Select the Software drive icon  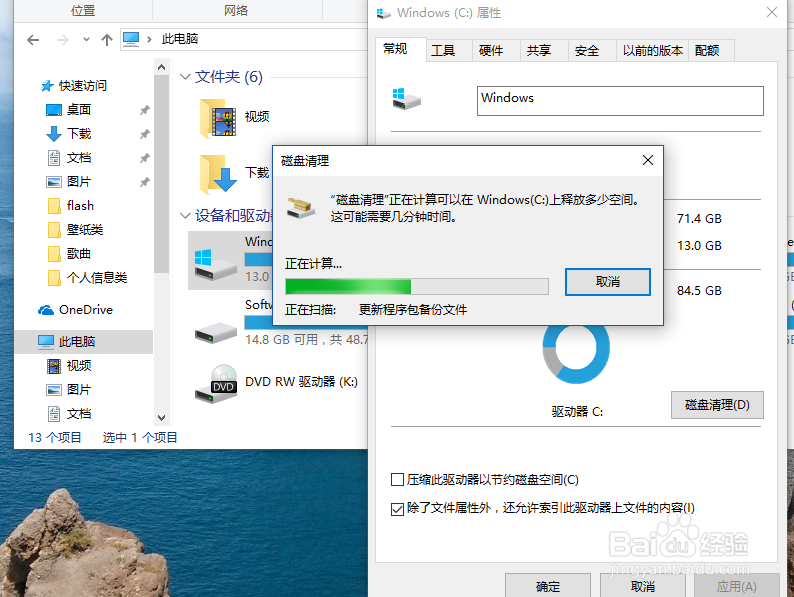(216, 332)
